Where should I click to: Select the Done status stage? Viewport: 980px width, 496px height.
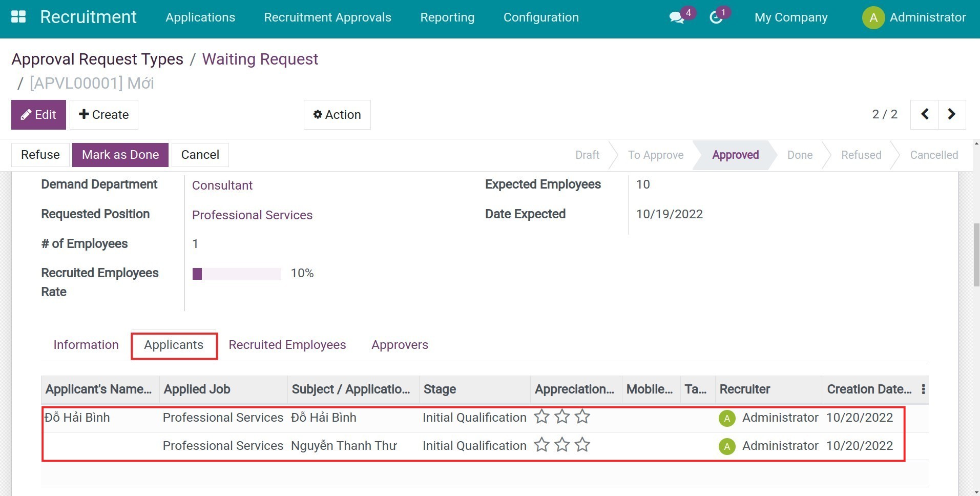click(x=800, y=155)
